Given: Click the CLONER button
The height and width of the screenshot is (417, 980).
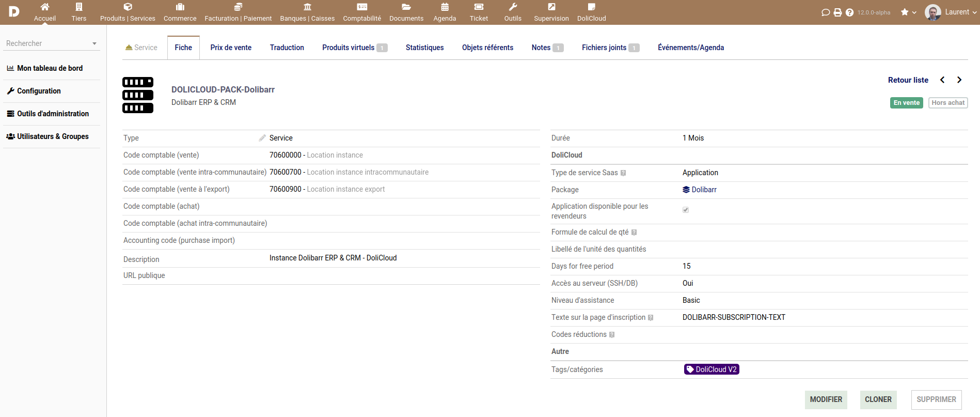Looking at the screenshot, I should (x=878, y=399).
